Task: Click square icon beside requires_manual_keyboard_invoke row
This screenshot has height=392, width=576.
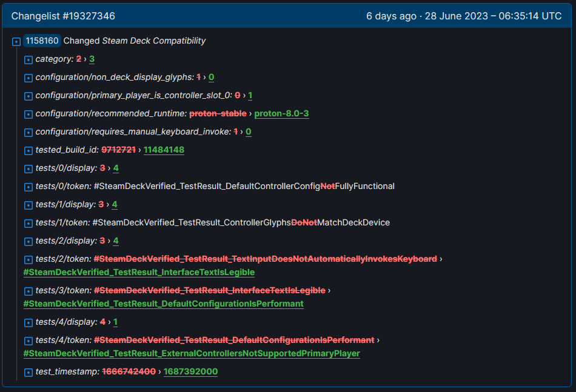Action: point(28,133)
